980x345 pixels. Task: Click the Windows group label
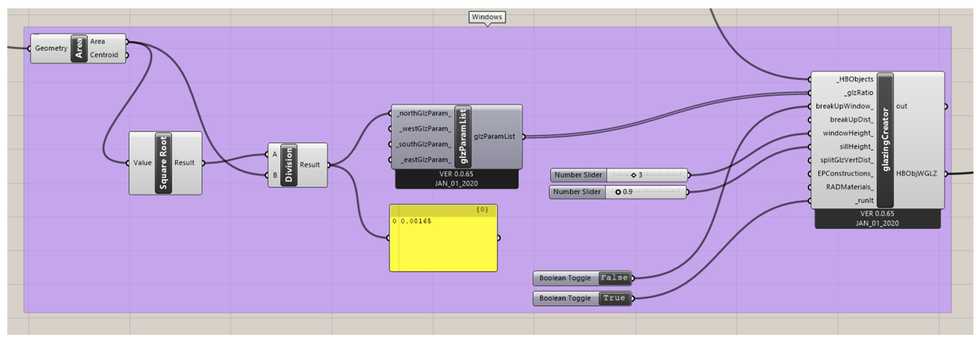click(x=487, y=17)
